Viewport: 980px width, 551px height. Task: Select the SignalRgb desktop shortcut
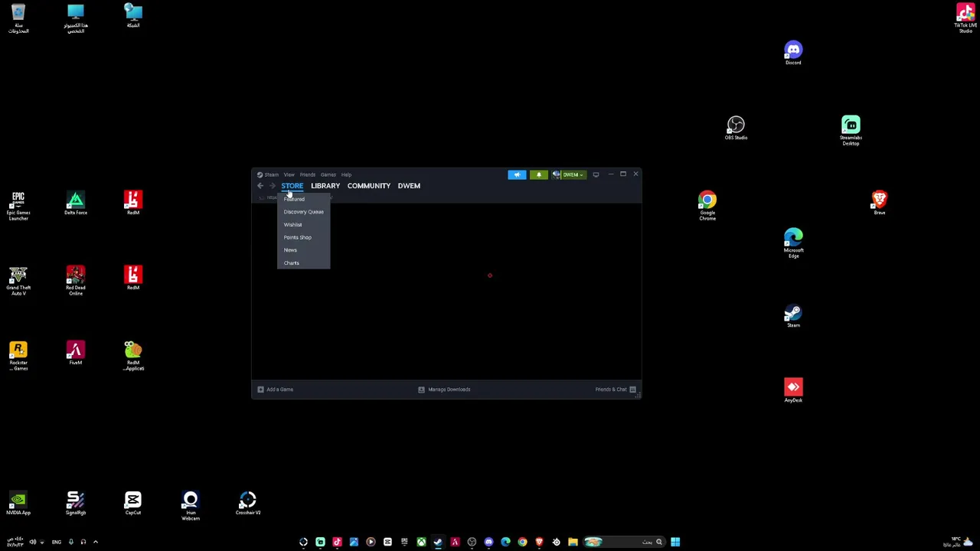click(x=76, y=504)
